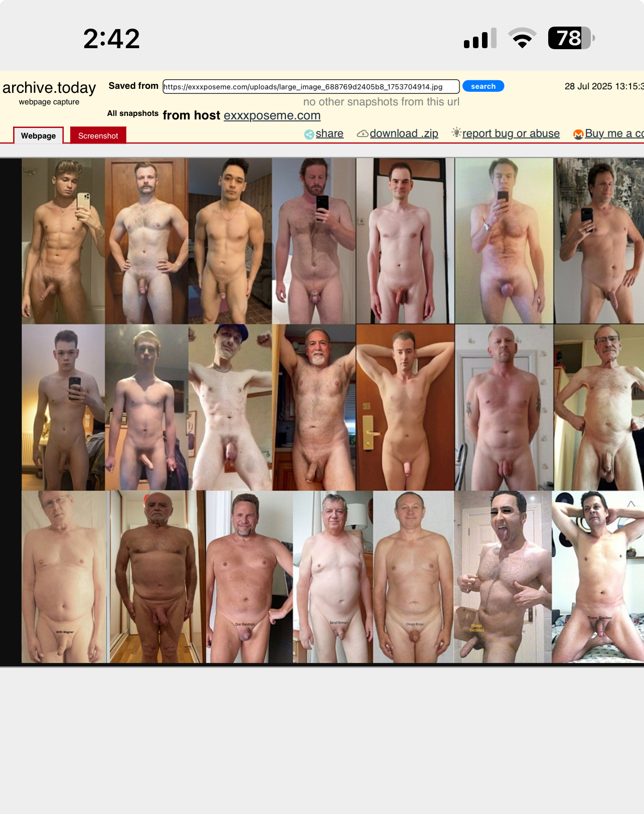Tap the 2:42 clock in status bar
This screenshot has width=644, height=814.
pos(111,39)
